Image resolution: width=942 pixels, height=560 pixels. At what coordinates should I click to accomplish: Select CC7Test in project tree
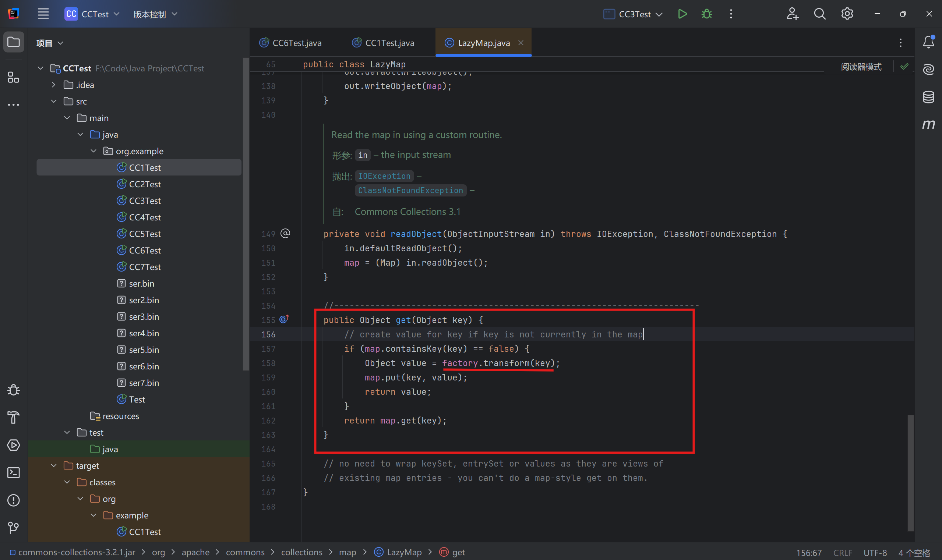coord(139,267)
